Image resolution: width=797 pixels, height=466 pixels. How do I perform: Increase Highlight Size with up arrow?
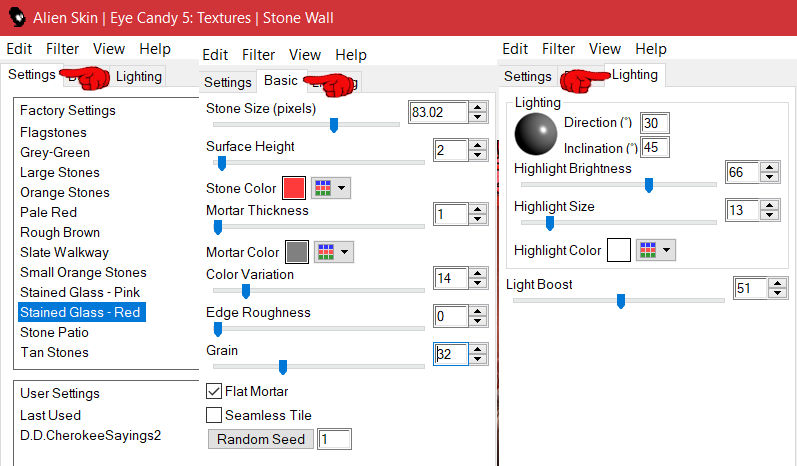coord(770,205)
